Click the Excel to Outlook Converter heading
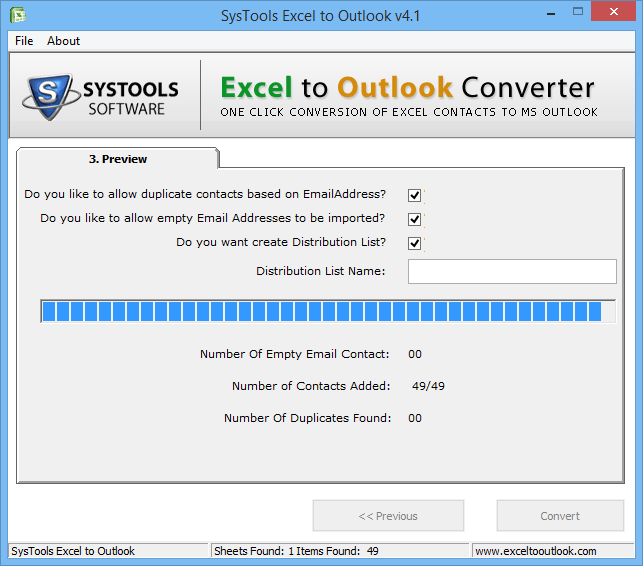643x566 pixels. click(408, 87)
